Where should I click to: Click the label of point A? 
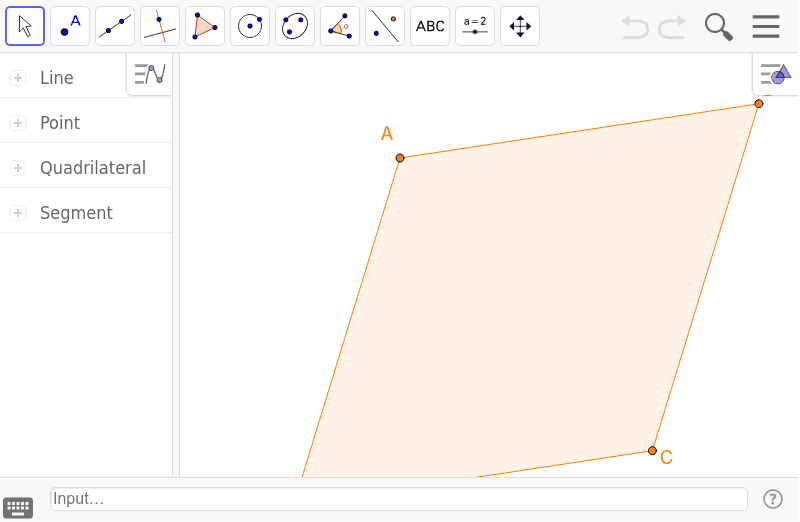pos(387,134)
